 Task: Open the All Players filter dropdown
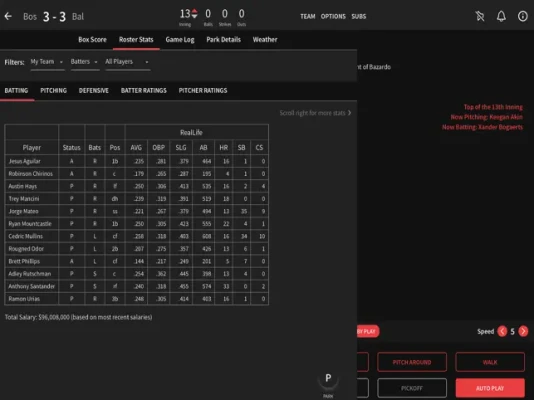pos(127,62)
